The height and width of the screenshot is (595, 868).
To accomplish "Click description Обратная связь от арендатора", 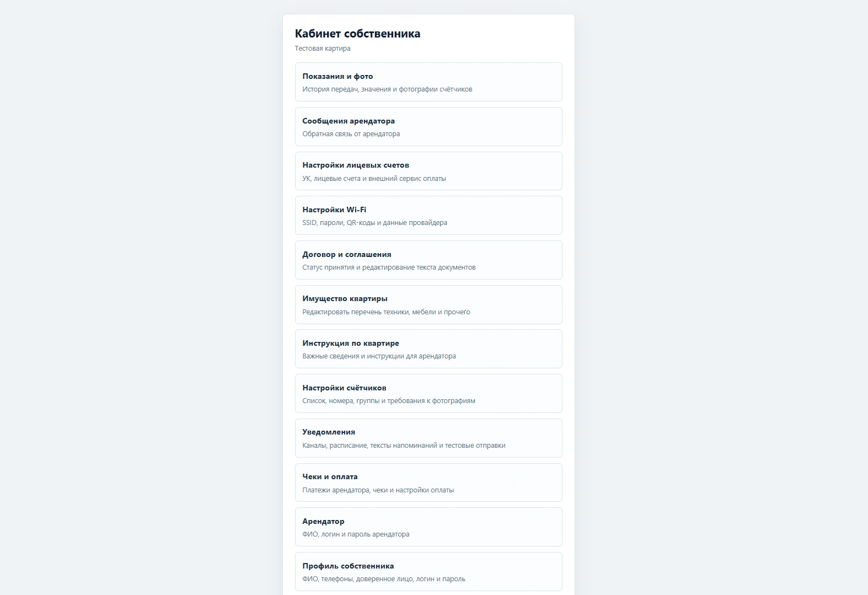I will pos(351,134).
